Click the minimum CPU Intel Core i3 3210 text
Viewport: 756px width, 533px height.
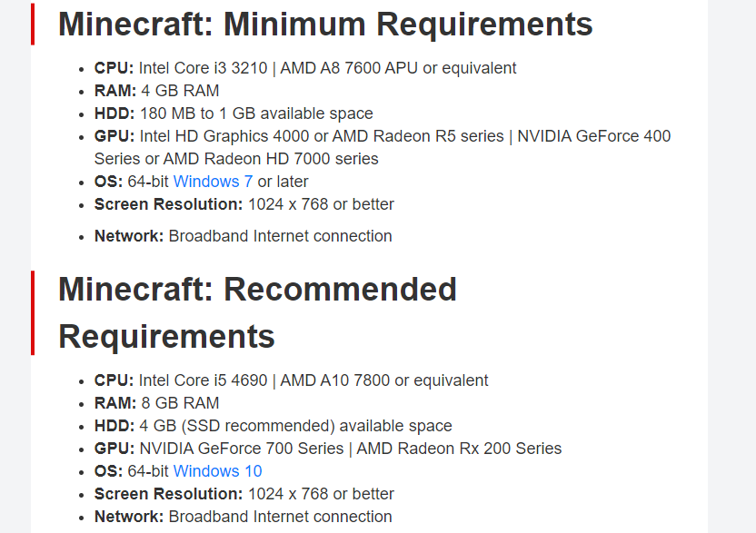tap(203, 68)
